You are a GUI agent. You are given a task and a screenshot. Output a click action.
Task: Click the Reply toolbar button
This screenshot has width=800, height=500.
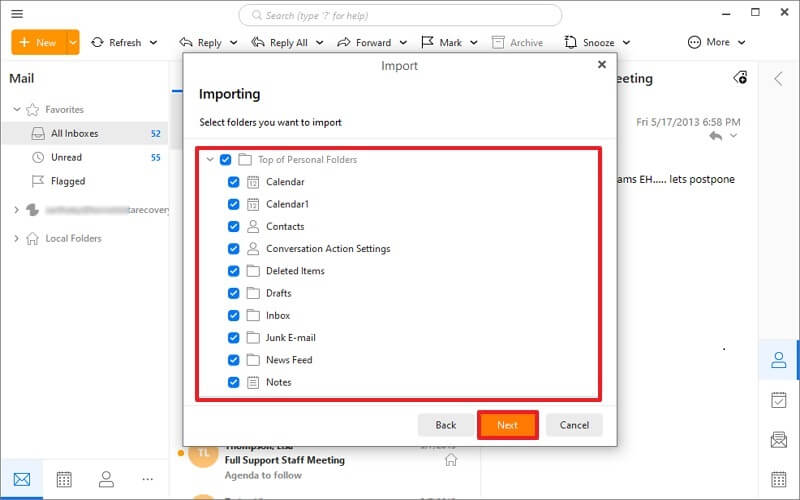(201, 43)
